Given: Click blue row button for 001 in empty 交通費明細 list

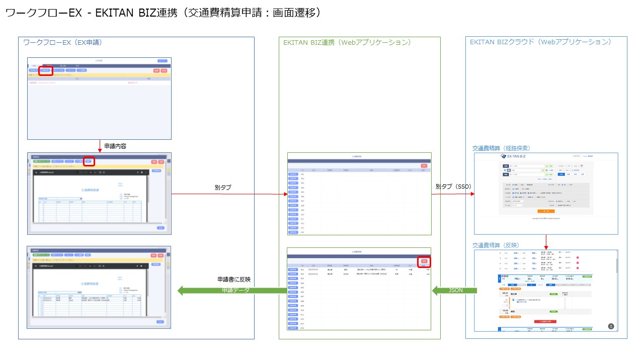Looking at the screenshot, I should (x=293, y=174).
